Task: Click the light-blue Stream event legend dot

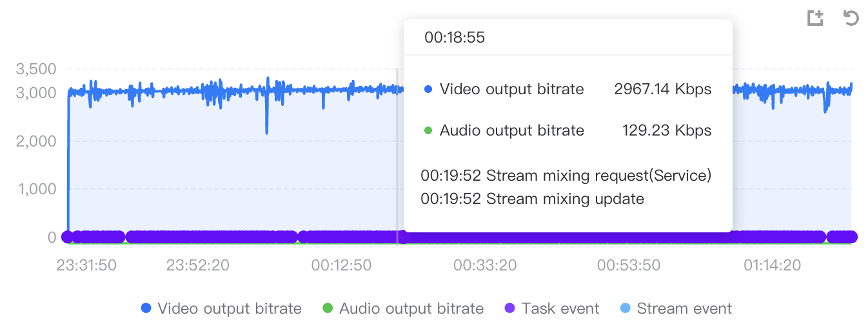Action: click(x=625, y=309)
